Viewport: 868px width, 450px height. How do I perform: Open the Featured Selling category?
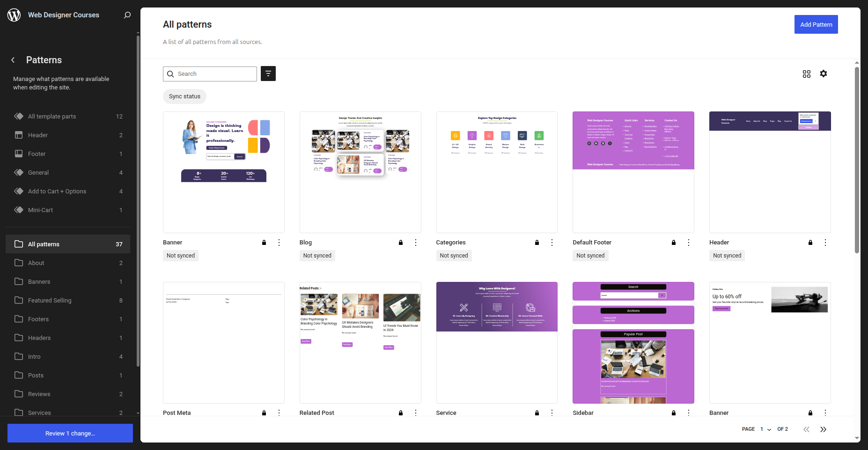tap(50, 300)
